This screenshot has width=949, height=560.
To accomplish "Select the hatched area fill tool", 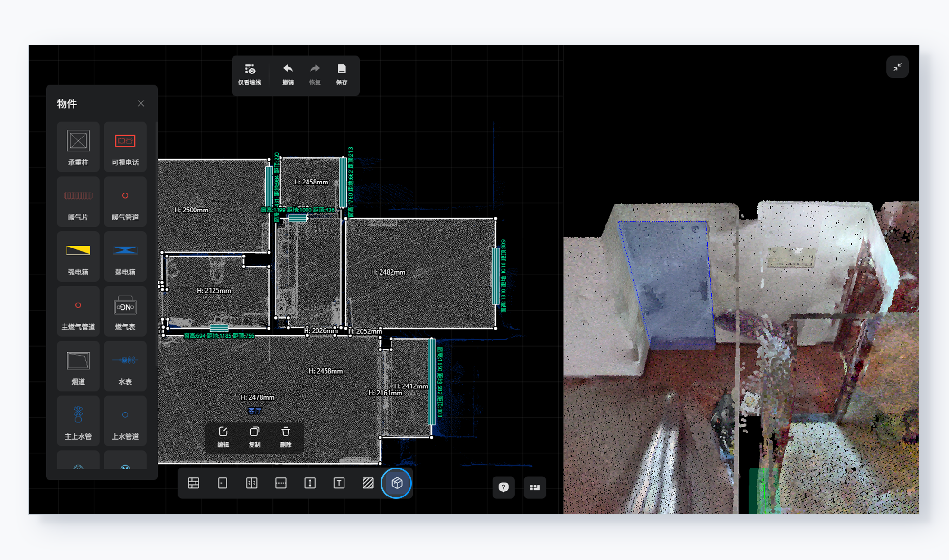I will [x=368, y=483].
